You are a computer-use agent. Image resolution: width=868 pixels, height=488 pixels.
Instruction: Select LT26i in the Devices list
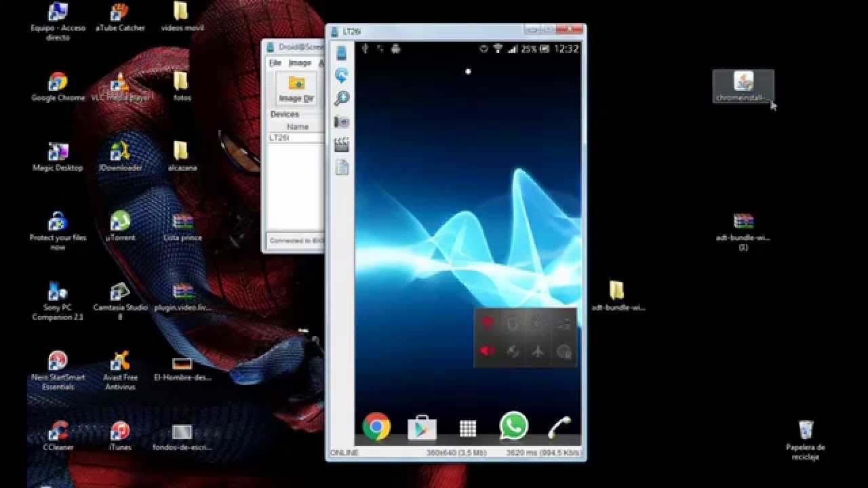tap(296, 138)
